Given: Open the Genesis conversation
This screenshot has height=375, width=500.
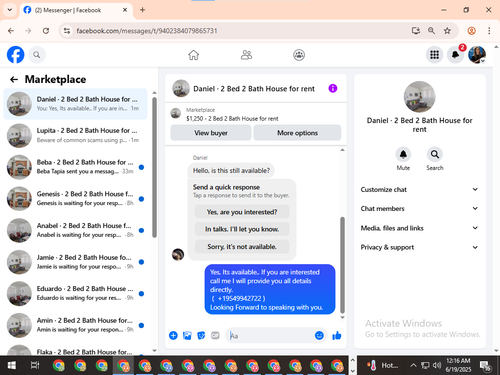Looking at the screenshot, I should [x=76, y=199].
